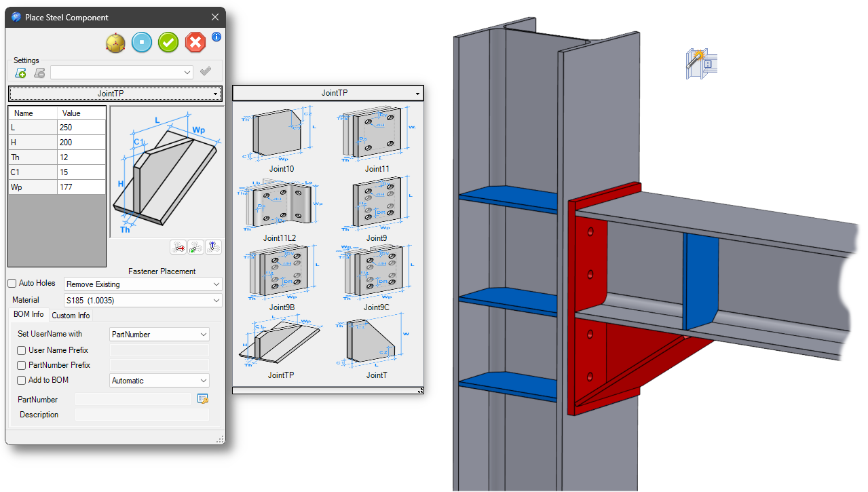The image size is (868, 492).
Task: Click the red X cancel icon
Action: click(x=195, y=43)
